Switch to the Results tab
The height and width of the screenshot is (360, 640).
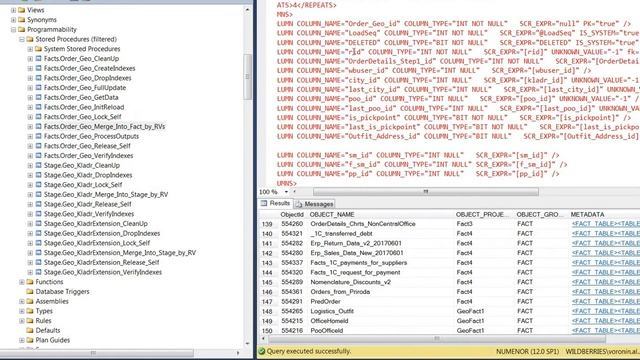click(276, 203)
